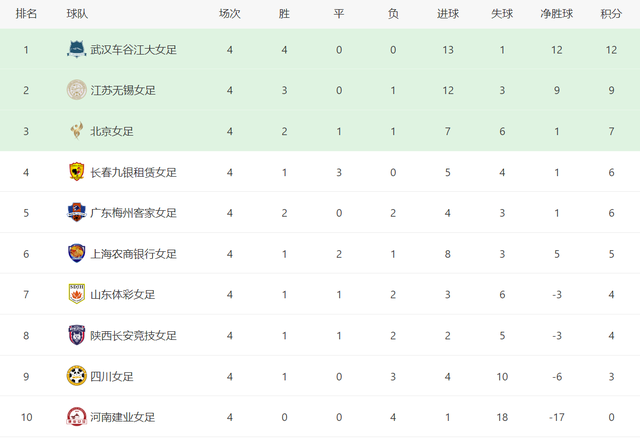The height and width of the screenshot is (442, 640).
Task: Click the 北京女足 team logo
Action: pos(76,131)
